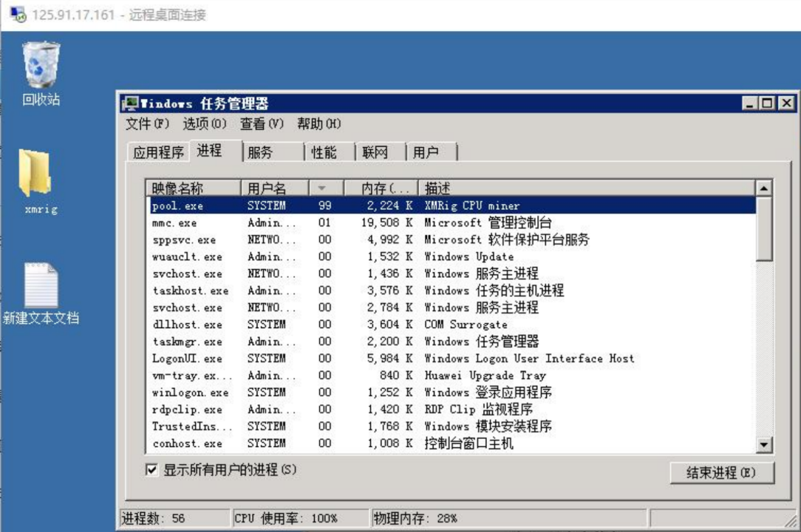801x532 pixels.
Task: Click the 19,508 K memory value
Action: click(x=386, y=223)
